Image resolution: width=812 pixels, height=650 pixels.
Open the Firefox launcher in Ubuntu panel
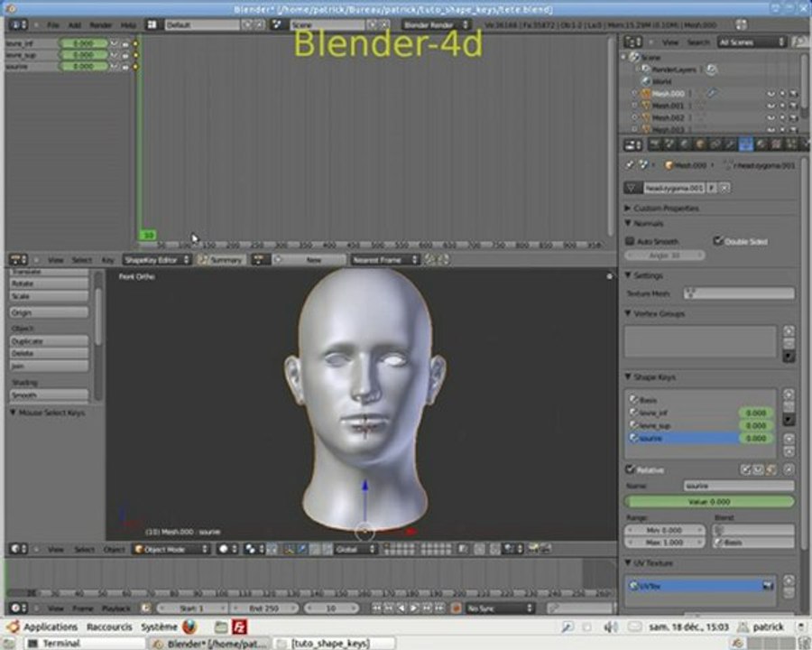[x=189, y=627]
